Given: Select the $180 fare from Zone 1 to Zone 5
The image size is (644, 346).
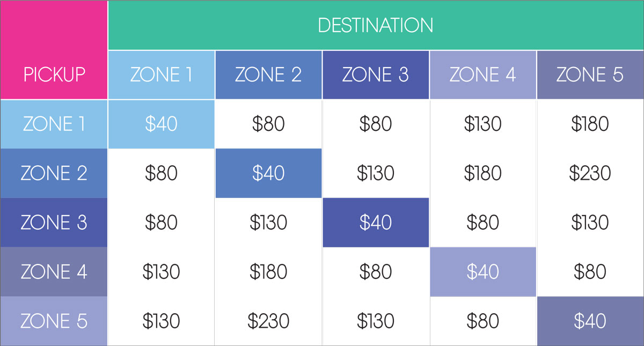Looking at the screenshot, I should 590,124.
